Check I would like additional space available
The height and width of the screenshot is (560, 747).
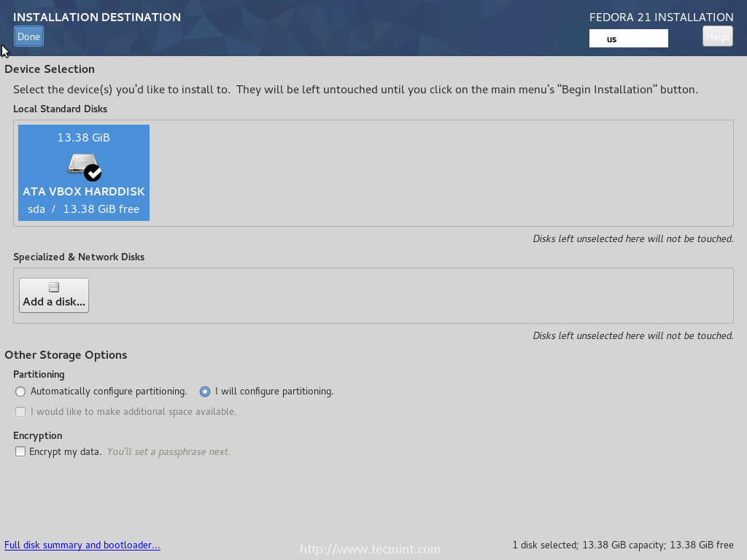20,412
